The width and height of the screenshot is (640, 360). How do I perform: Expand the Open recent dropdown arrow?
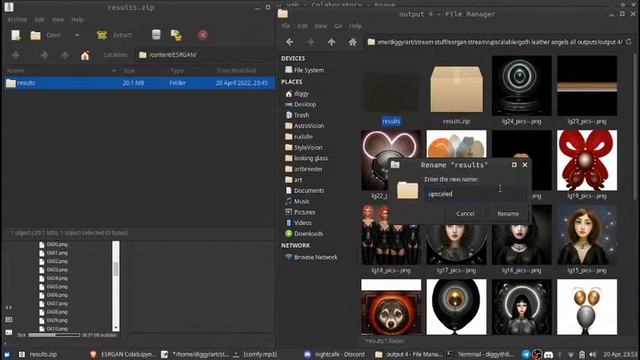[x=77, y=35]
